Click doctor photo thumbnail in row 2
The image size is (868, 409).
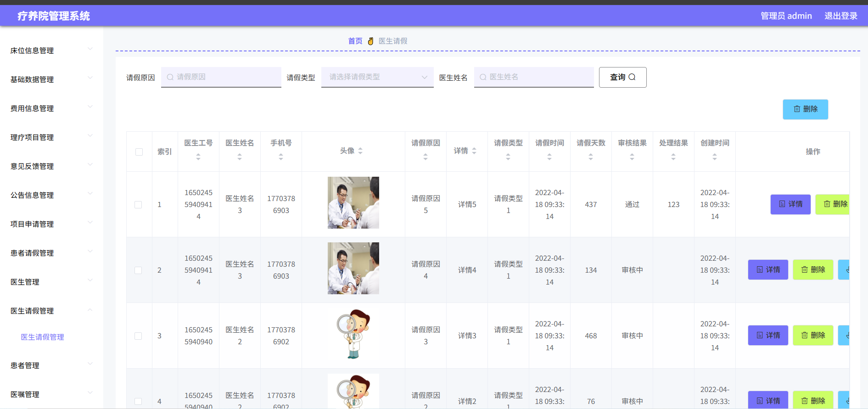tap(353, 268)
